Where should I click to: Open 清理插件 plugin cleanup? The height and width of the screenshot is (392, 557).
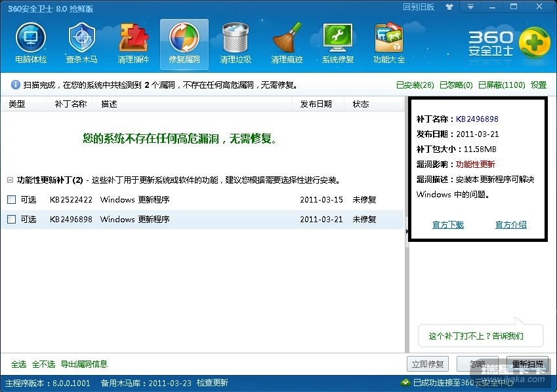coord(133,43)
